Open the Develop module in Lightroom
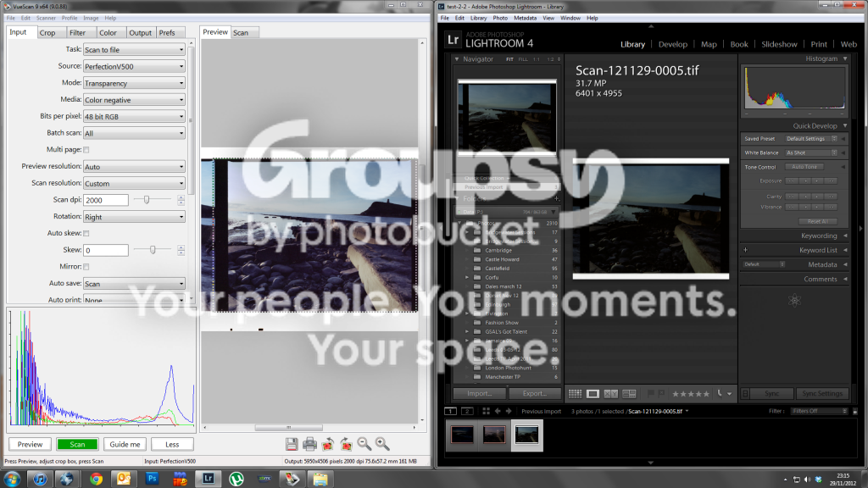The width and height of the screenshot is (868, 488). coord(672,44)
